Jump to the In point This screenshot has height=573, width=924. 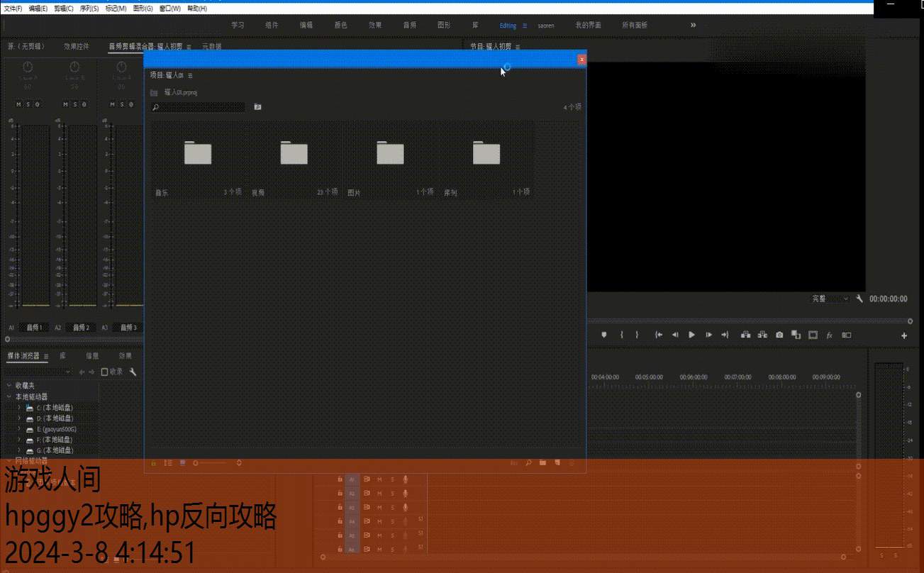tap(659, 335)
